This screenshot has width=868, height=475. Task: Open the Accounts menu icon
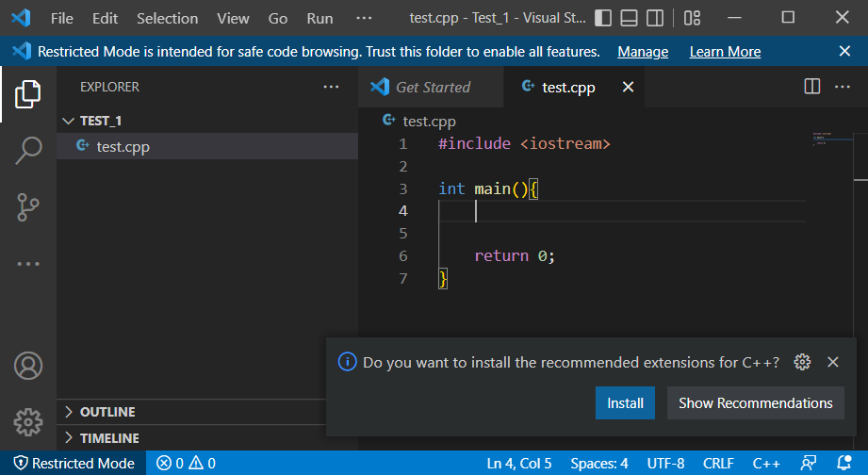[x=27, y=366]
